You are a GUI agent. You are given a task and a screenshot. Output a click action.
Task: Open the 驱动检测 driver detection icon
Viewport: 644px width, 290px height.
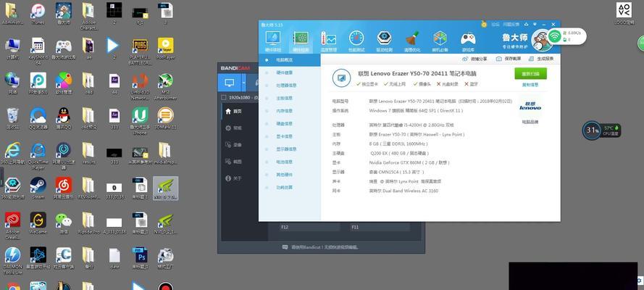(385, 41)
